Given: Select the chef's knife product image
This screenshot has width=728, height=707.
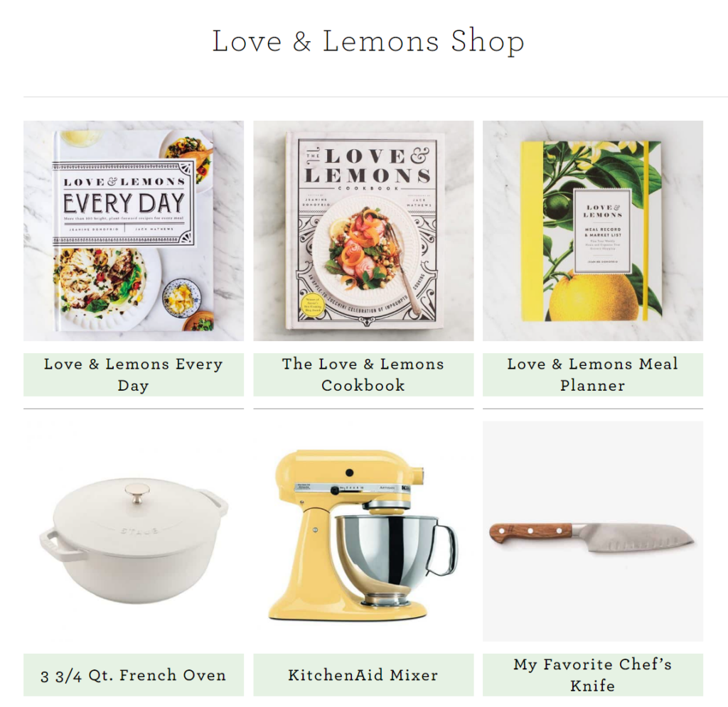Looking at the screenshot, I should click(593, 531).
